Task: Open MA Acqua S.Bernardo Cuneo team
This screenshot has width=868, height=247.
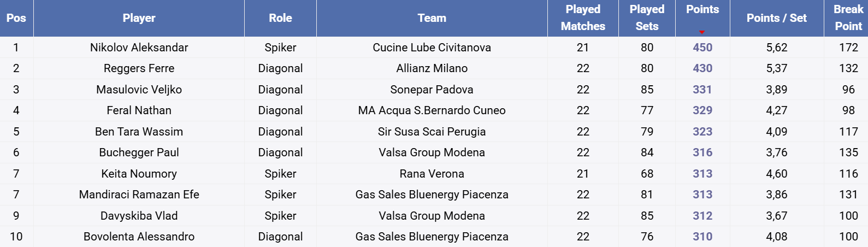Action: 432,110
